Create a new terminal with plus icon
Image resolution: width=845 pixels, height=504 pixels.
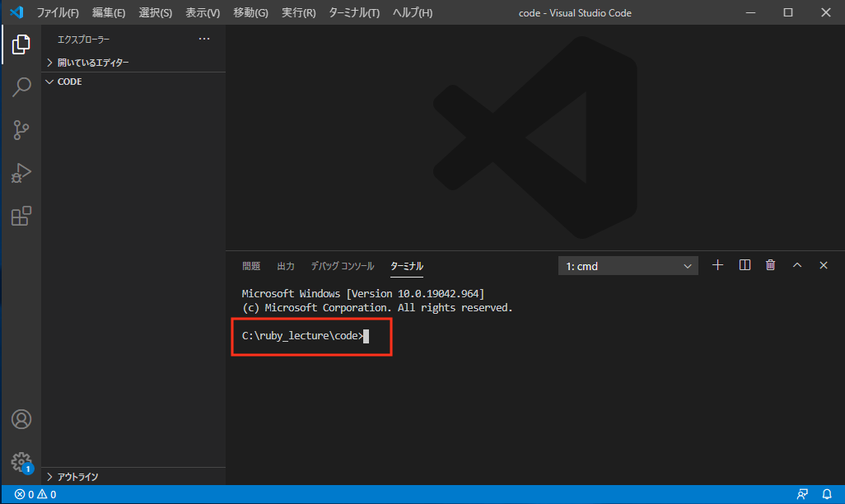tap(717, 265)
